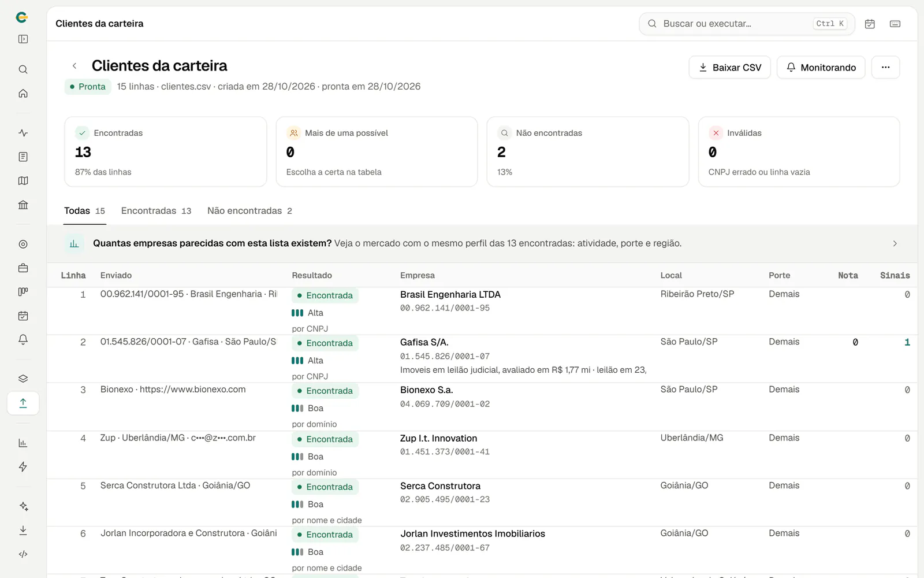Screen dimensions: 924x578
Task: Sort by the Nota column header
Action: (x=848, y=276)
